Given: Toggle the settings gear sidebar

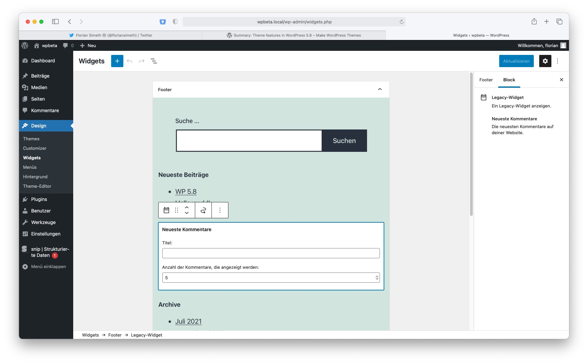Looking at the screenshot, I should tap(545, 61).
